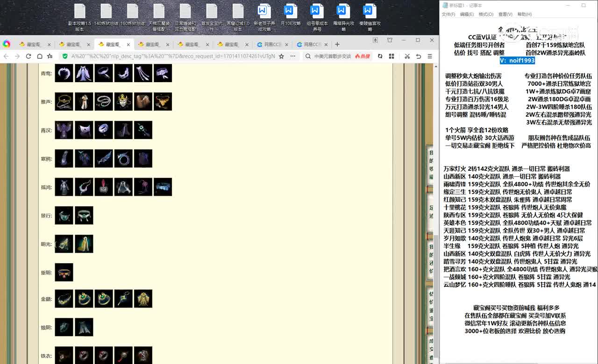Open desktop document 秦陵皇宫攻略

click(x=370, y=18)
